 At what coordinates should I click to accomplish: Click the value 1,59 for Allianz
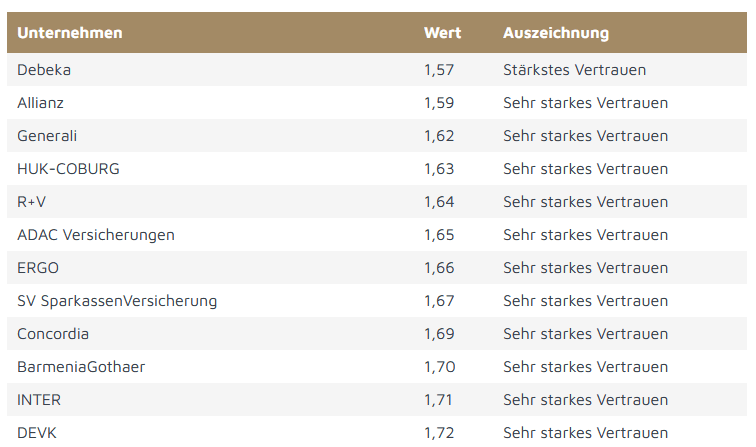[x=439, y=103]
